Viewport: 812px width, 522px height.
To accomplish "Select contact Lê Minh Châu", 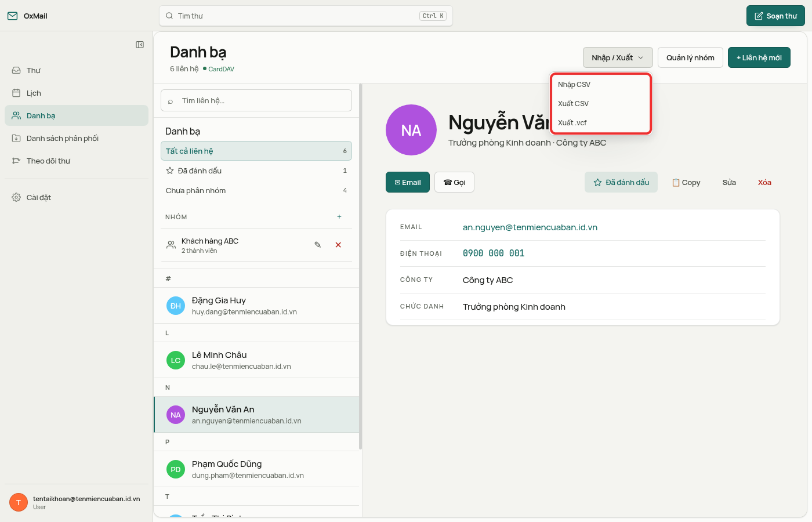I will click(x=256, y=360).
